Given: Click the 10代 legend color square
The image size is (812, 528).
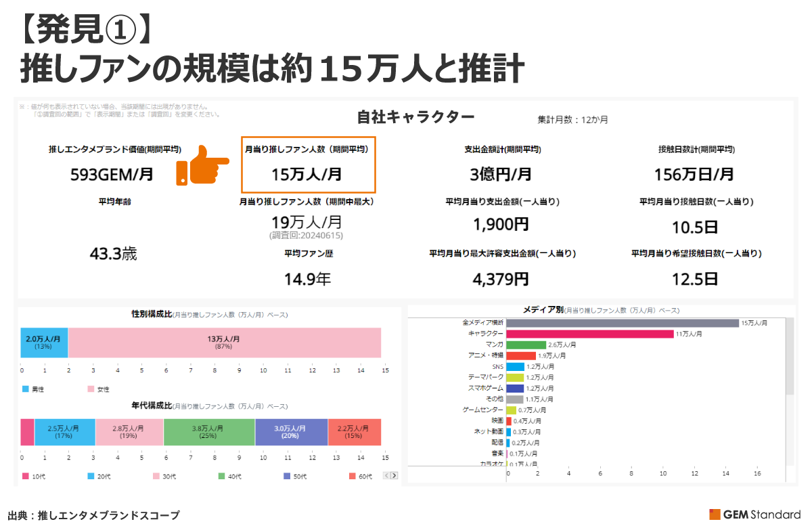Looking at the screenshot, I should pos(26,477).
